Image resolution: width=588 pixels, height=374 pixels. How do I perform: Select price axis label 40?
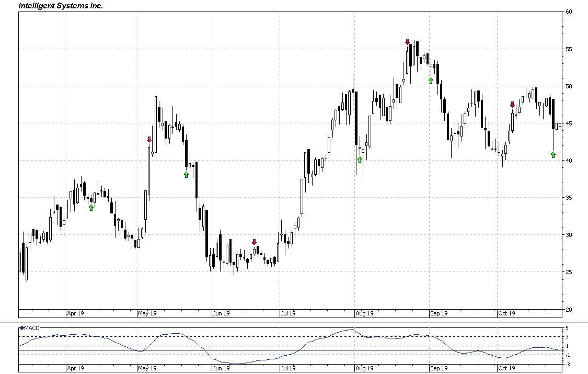tap(569, 161)
